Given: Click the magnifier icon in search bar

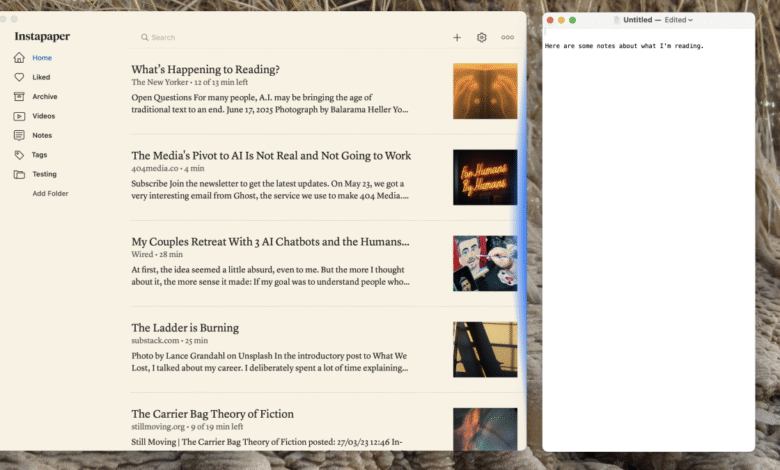Looking at the screenshot, I should (144, 37).
